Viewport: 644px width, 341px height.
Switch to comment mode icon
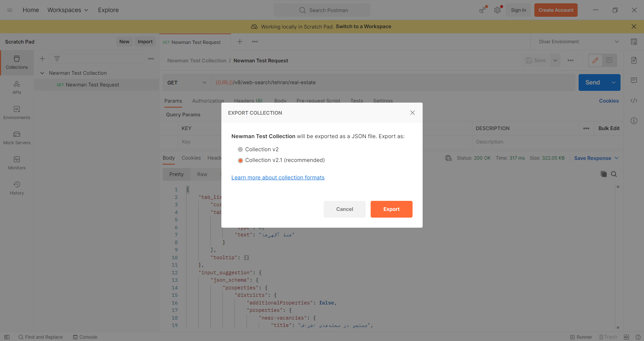(x=609, y=60)
